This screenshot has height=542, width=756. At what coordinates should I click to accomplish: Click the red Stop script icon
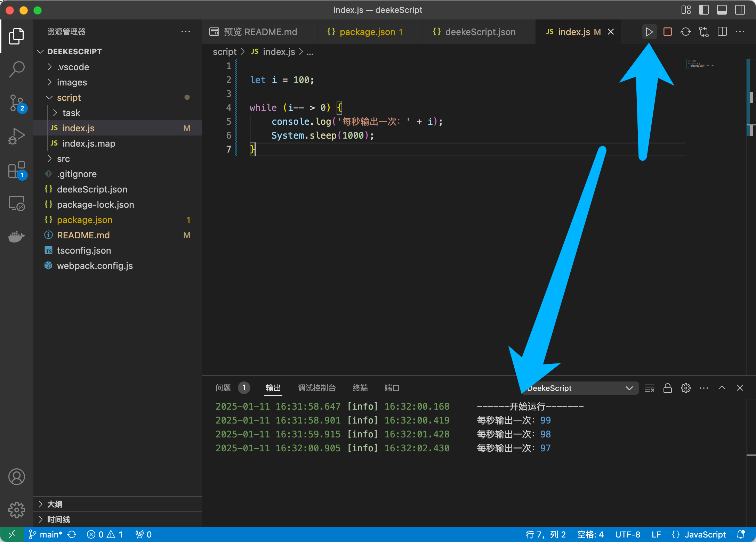tap(667, 32)
